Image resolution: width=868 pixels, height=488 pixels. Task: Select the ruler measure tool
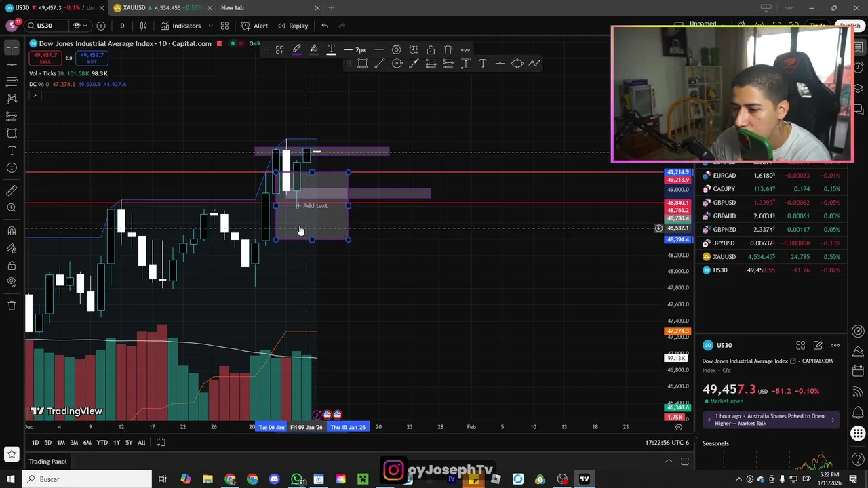click(12, 191)
